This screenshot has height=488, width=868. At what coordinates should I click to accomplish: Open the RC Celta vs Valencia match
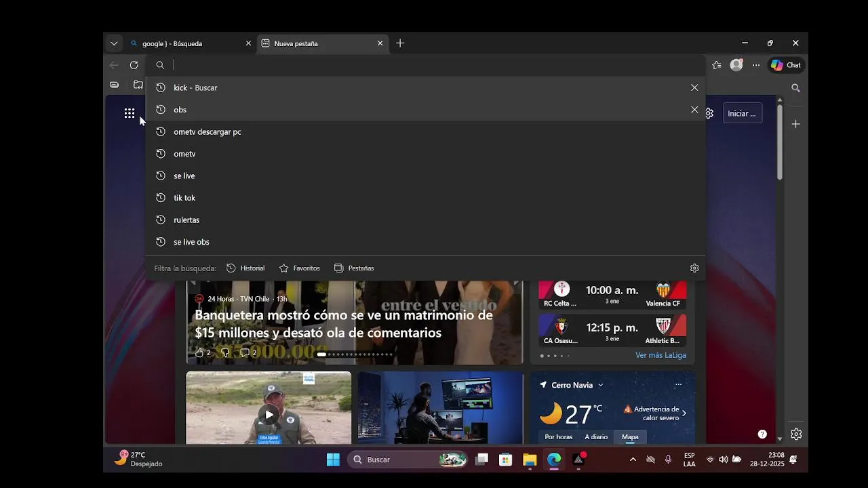pyautogui.click(x=612, y=295)
